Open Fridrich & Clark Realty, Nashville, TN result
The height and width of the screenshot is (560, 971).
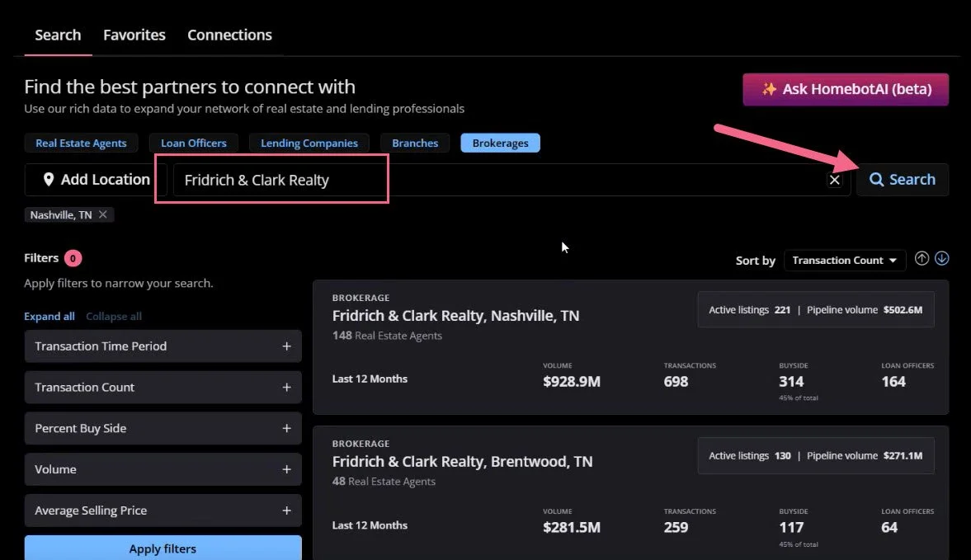click(455, 316)
